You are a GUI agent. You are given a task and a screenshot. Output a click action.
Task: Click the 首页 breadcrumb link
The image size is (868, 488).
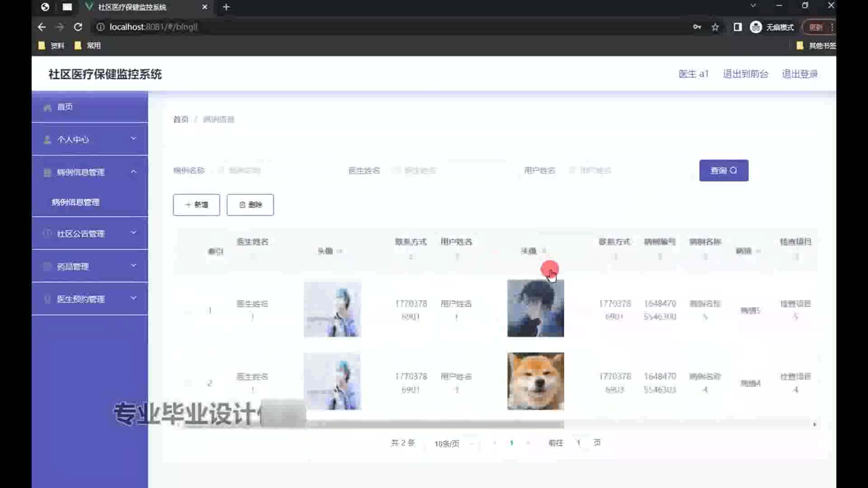(181, 119)
